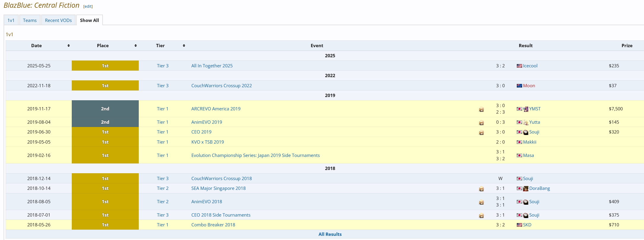644x240 pixels.
Task: Click character icon in CEO 2018 Side Tournaments row
Action: (x=481, y=215)
